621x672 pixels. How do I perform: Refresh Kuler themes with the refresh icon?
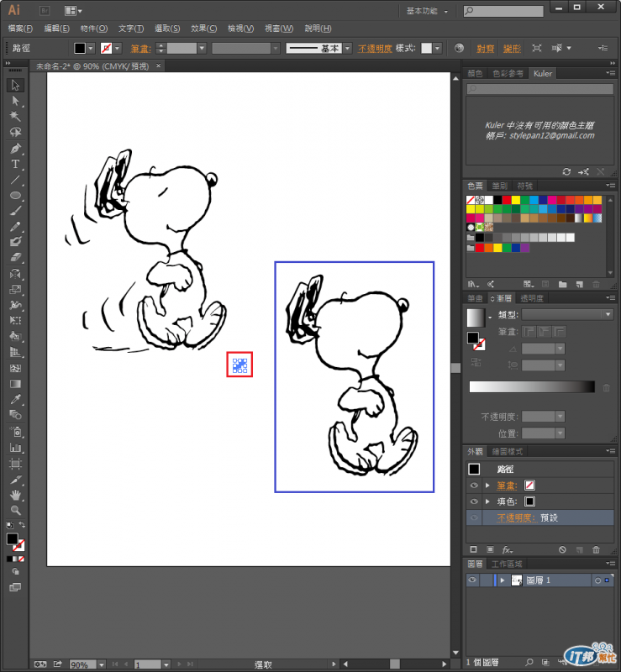pos(566,171)
